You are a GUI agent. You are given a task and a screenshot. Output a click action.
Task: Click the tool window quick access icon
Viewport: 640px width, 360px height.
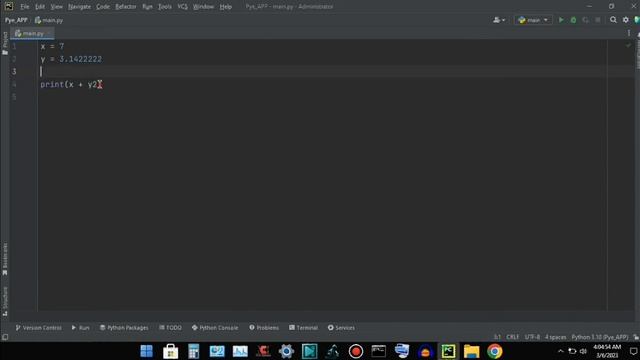coord(5,337)
